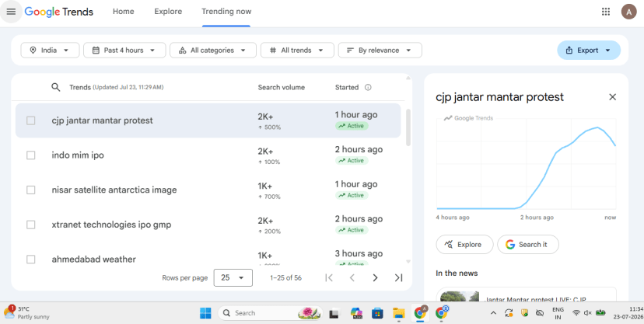
Task: Expand the All categories filter
Action: [213, 50]
